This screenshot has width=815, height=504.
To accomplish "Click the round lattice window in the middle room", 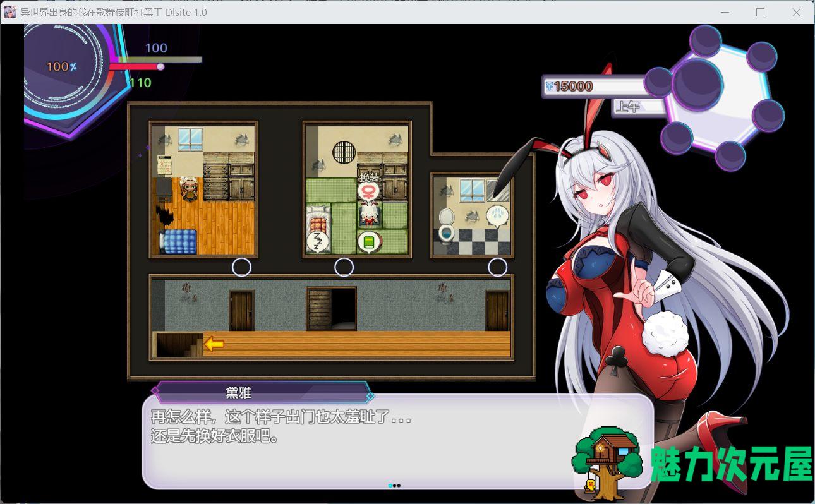I will pos(344,152).
